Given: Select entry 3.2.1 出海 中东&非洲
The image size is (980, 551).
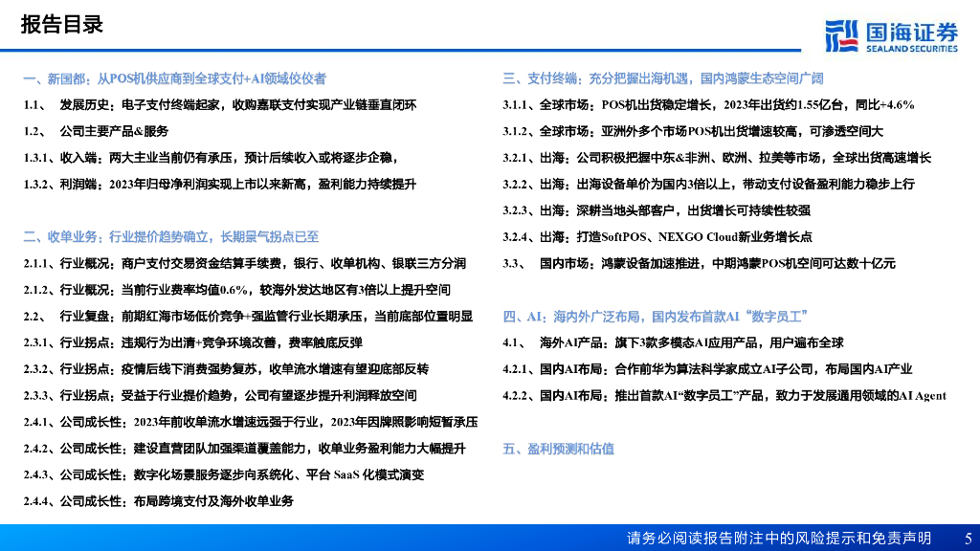Looking at the screenshot, I should [717, 158].
